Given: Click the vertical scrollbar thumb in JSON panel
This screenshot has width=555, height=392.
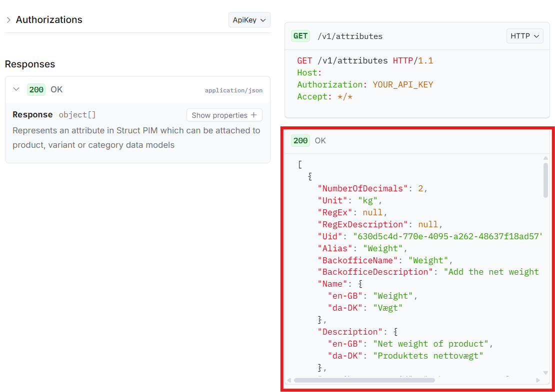Looking at the screenshot, I should pos(545,180).
